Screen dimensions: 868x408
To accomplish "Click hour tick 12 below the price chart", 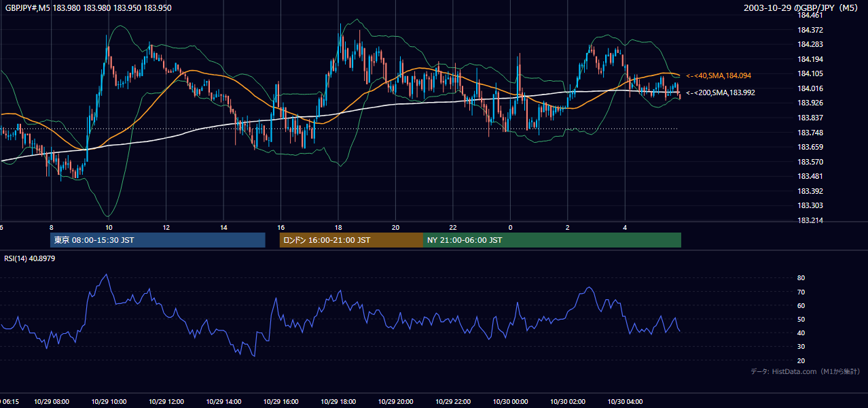I will [x=166, y=227].
